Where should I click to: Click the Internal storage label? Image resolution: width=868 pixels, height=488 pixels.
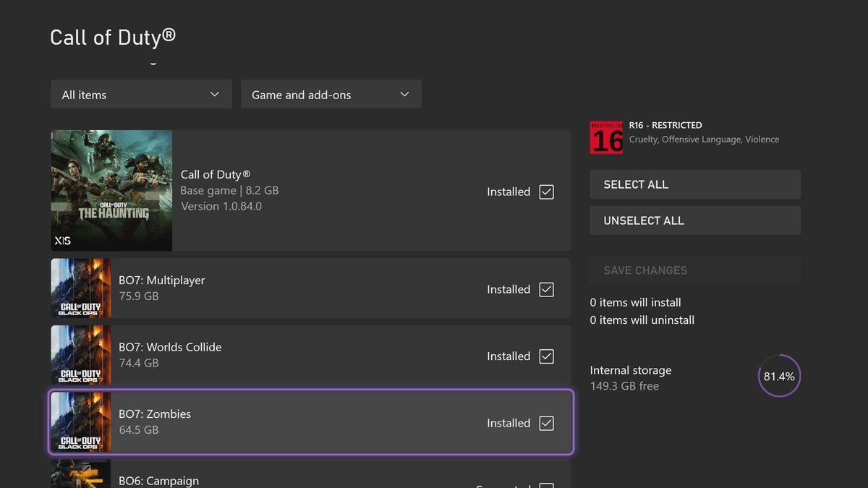631,370
